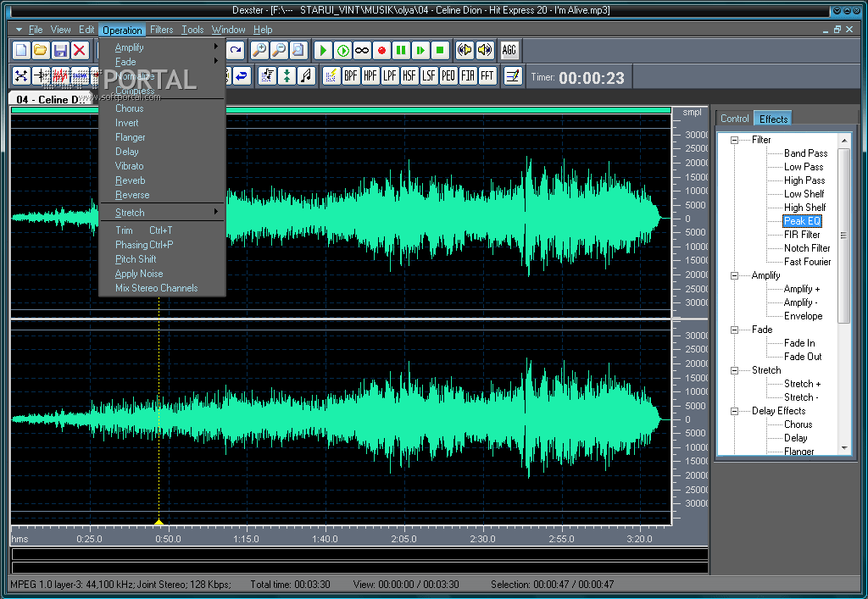The image size is (868, 599).
Task: Choose Apply Noise from the Operation menu
Action: click(162, 273)
